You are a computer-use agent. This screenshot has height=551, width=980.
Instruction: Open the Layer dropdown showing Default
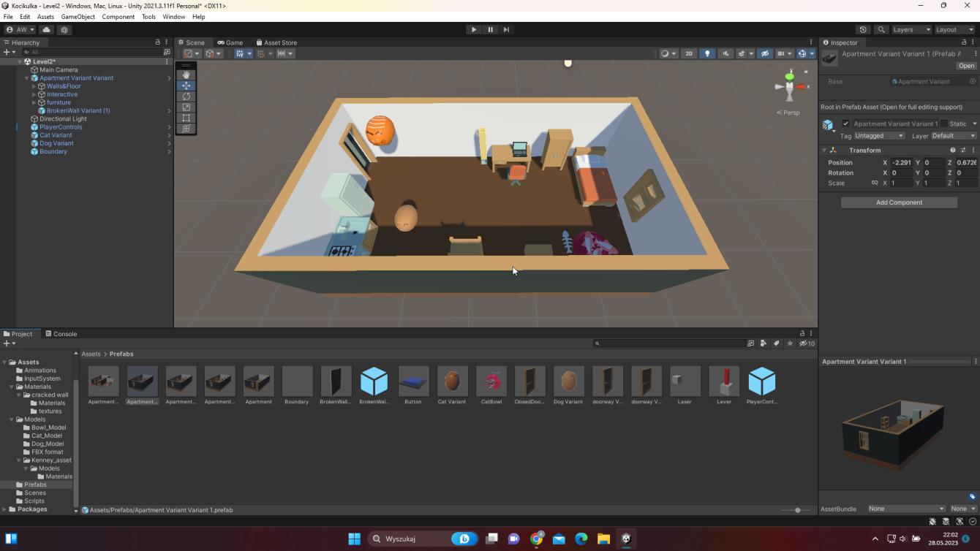click(953, 136)
